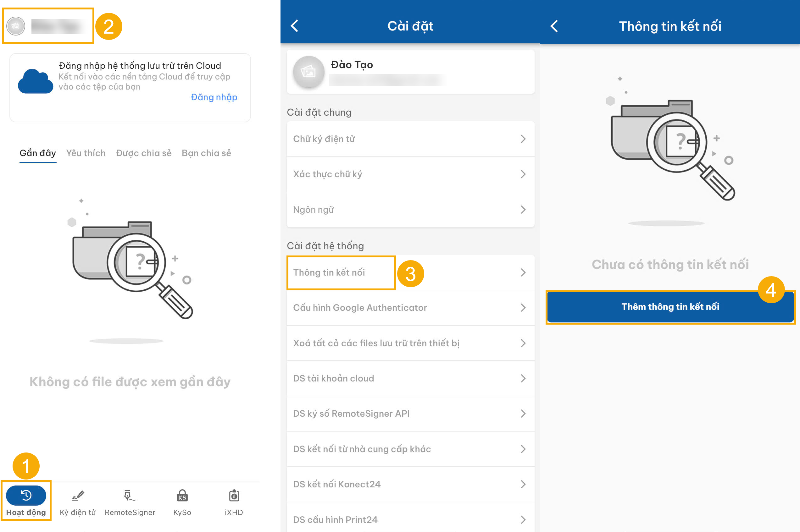Viewport: 800px width, 532px height.
Task: Open Xác thực chữ ký setting
Action: click(x=328, y=174)
